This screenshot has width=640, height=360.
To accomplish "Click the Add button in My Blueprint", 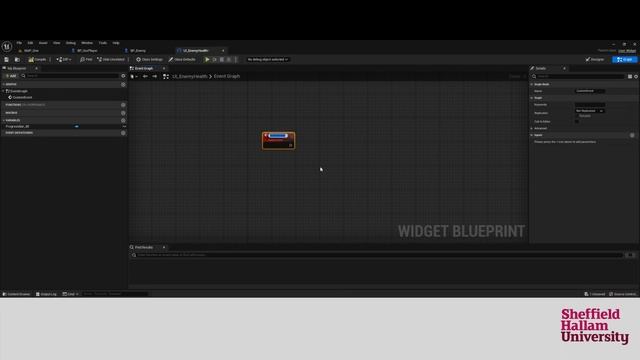I will pos(11,76).
